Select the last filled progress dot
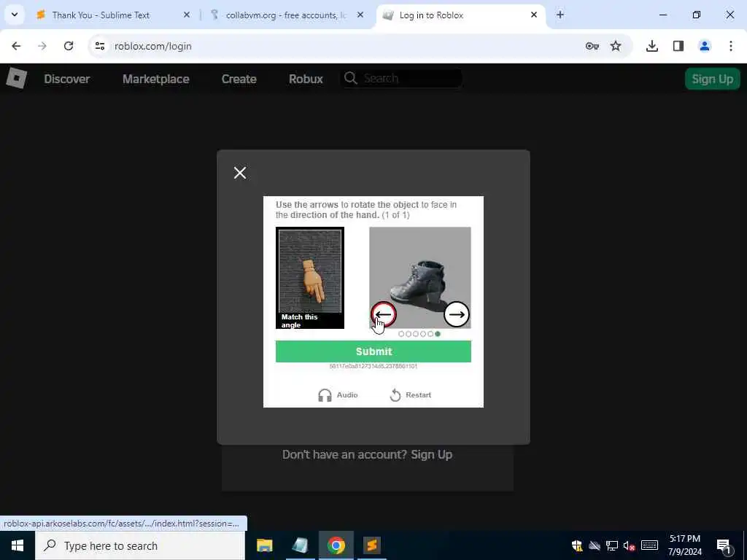747x560 pixels. pos(438,334)
